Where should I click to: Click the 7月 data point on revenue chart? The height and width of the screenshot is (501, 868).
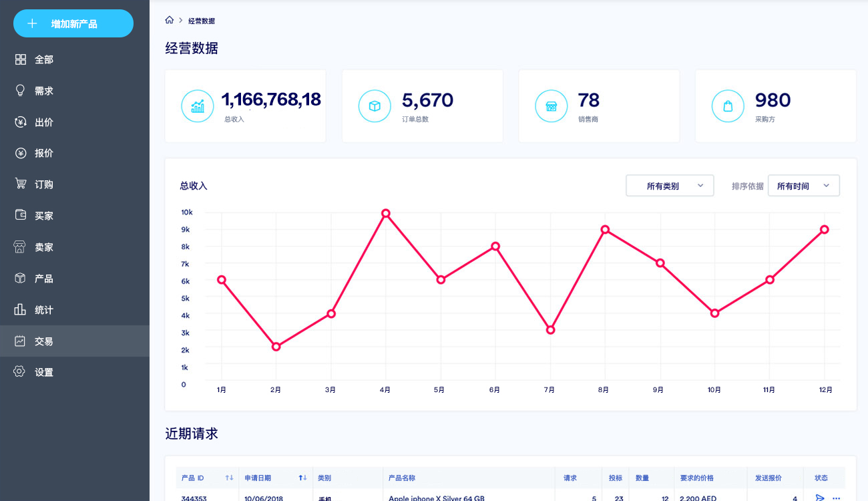tap(550, 330)
